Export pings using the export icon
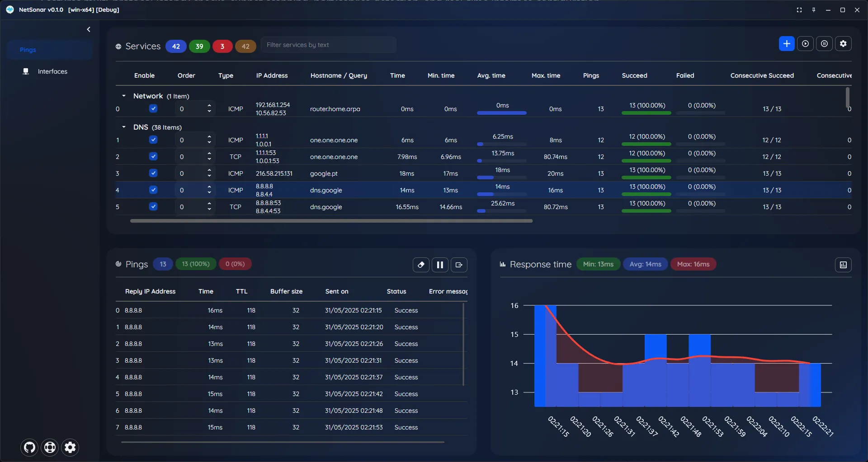 tap(459, 265)
